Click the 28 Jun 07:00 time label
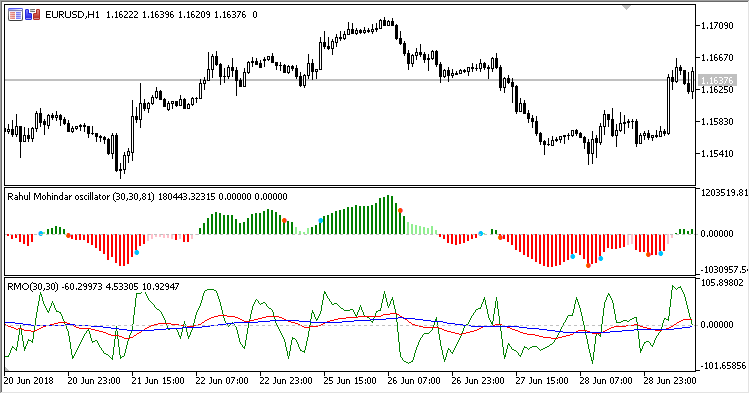Viewport: 750px width, 394px height. coord(606,381)
